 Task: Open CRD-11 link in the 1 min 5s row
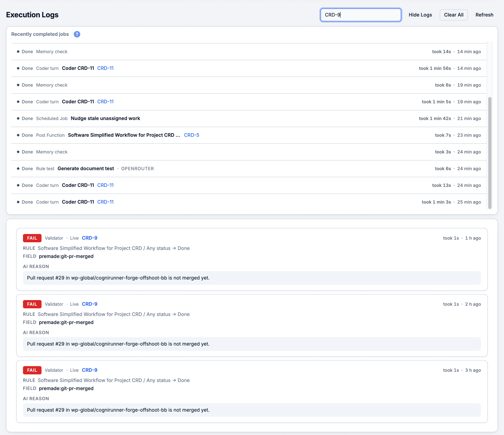[x=105, y=101]
